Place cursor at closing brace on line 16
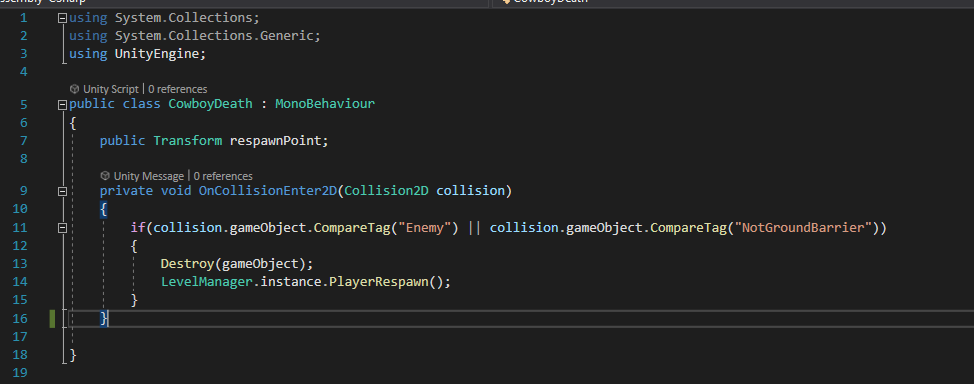The width and height of the screenshot is (974, 384). click(x=104, y=318)
